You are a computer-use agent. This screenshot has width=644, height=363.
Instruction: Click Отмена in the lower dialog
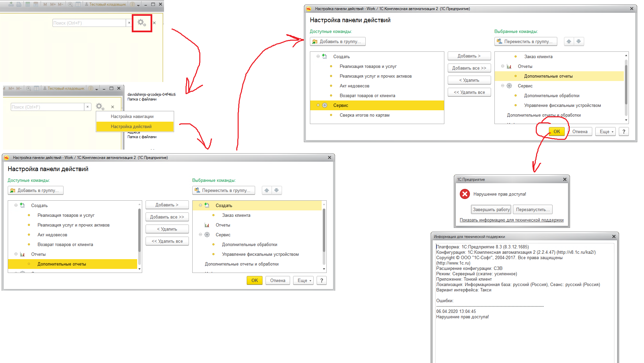point(278,280)
